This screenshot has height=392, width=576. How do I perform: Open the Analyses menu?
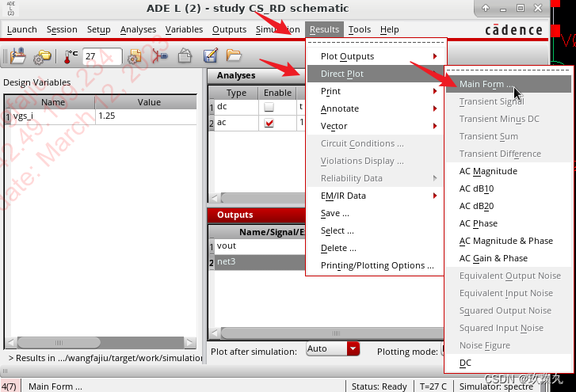[138, 29]
